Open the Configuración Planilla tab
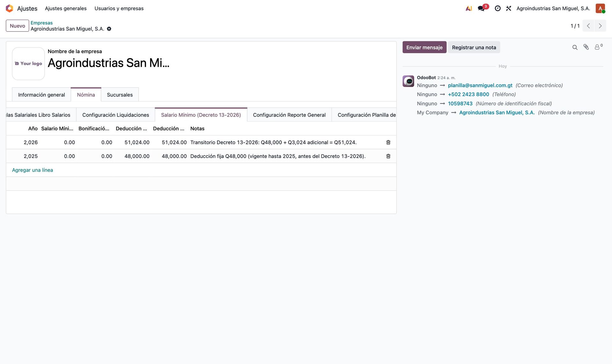The height and width of the screenshot is (364, 612). (364, 115)
